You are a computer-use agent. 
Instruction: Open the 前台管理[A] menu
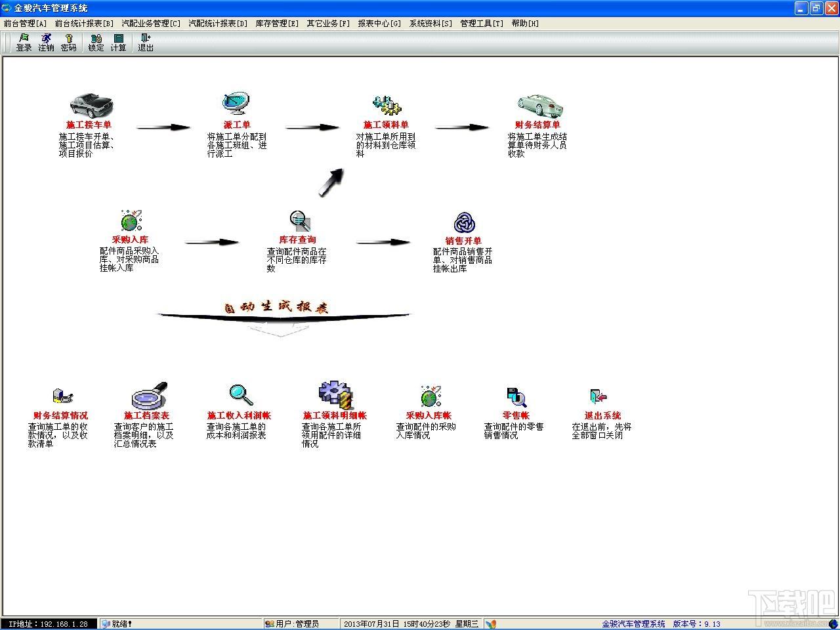point(26,23)
